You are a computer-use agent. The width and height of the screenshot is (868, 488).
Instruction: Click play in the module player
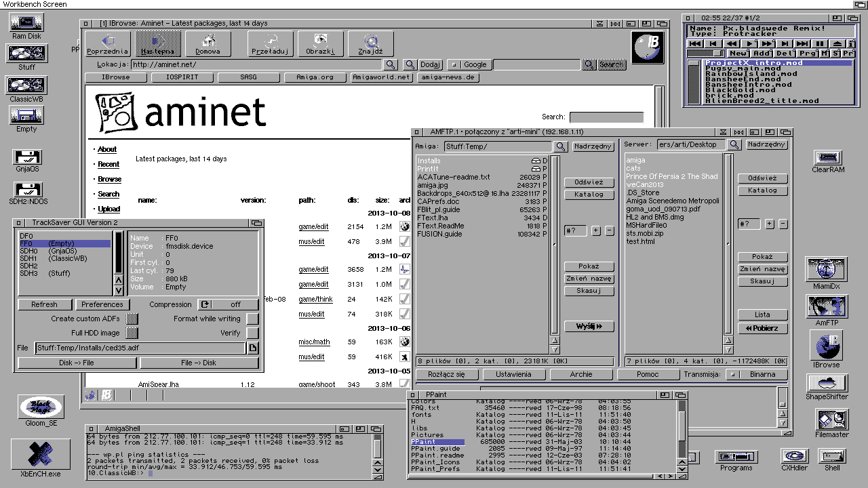(749, 43)
